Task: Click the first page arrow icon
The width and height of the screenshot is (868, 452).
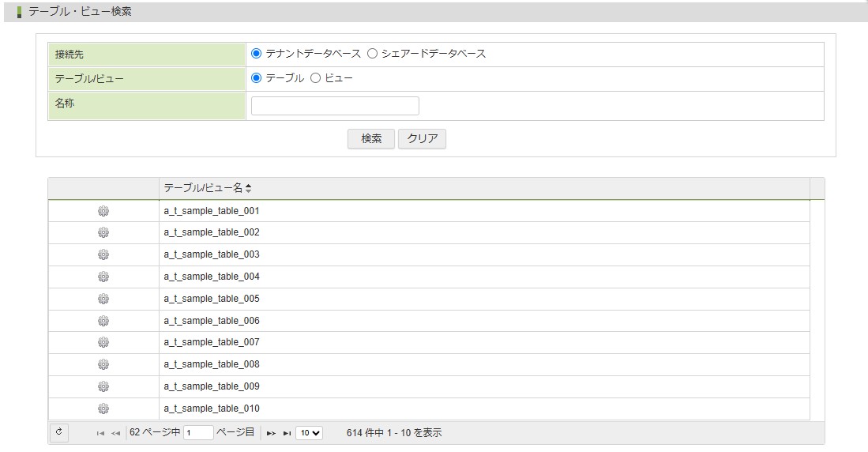Action: 100,433
